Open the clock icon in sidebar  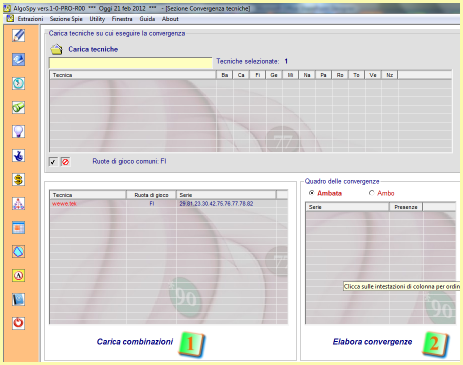[x=19, y=83]
